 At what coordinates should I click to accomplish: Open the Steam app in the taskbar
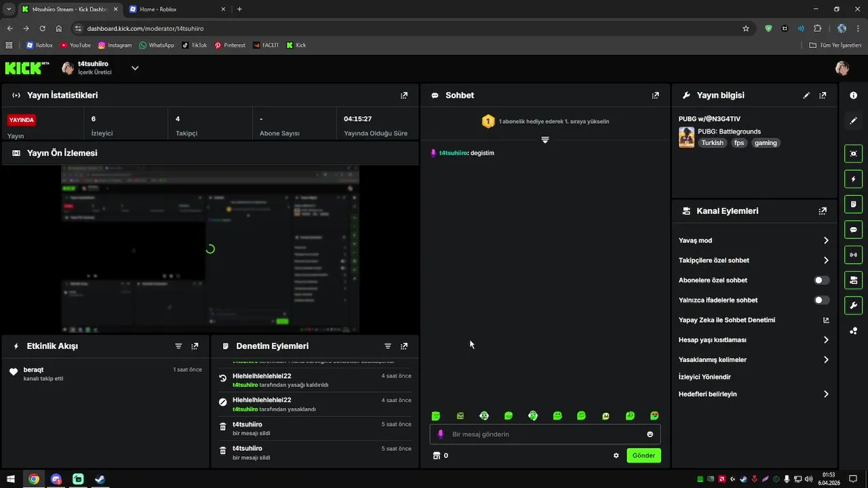(100, 479)
